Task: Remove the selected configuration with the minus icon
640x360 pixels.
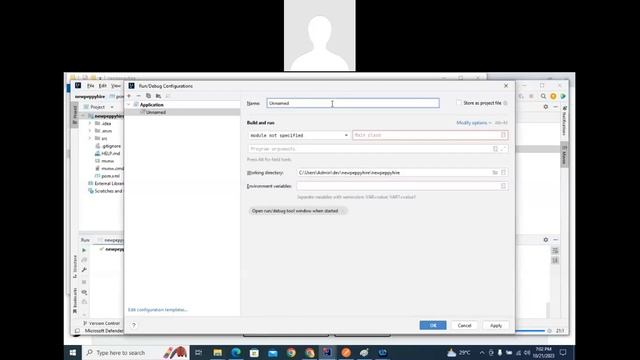Action: point(138,96)
